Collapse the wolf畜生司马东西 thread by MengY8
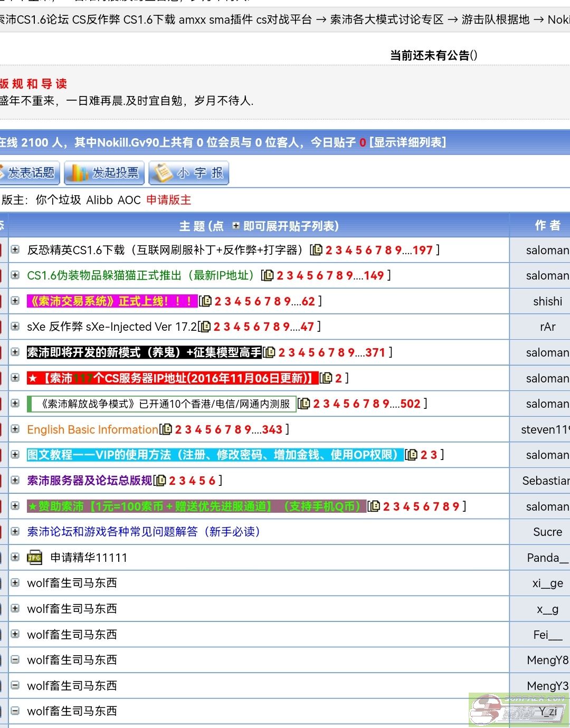The image size is (570, 728). pos(15,659)
